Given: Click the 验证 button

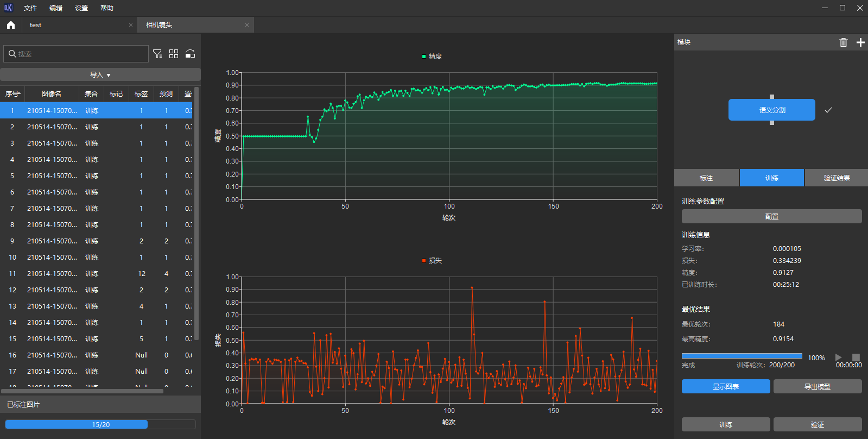Looking at the screenshot, I should tap(818, 424).
